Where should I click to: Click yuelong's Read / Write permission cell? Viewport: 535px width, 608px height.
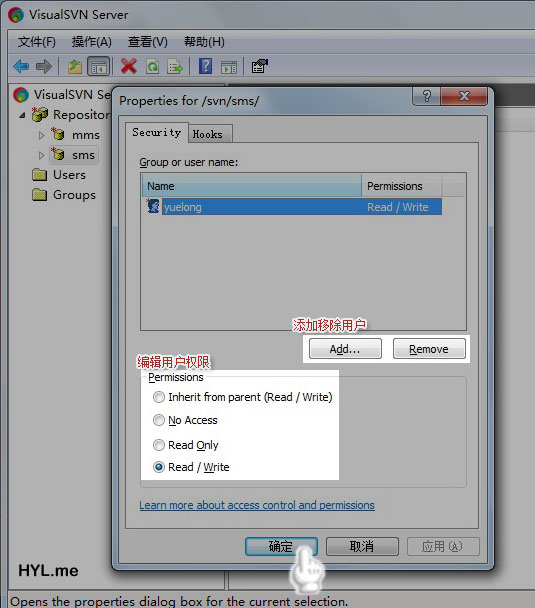click(x=398, y=207)
